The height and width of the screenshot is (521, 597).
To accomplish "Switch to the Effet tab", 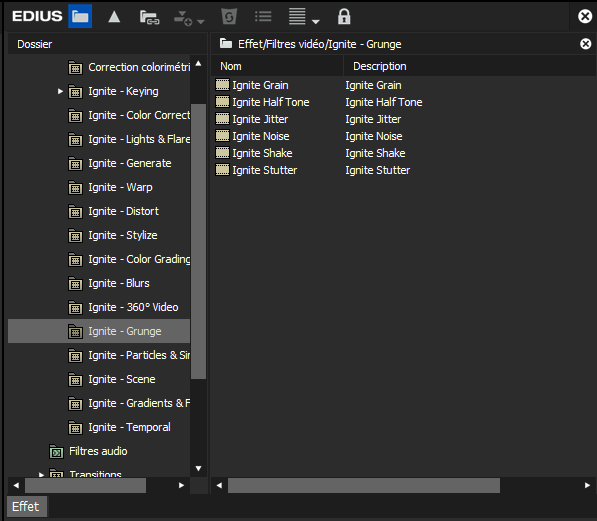I will click(26, 507).
